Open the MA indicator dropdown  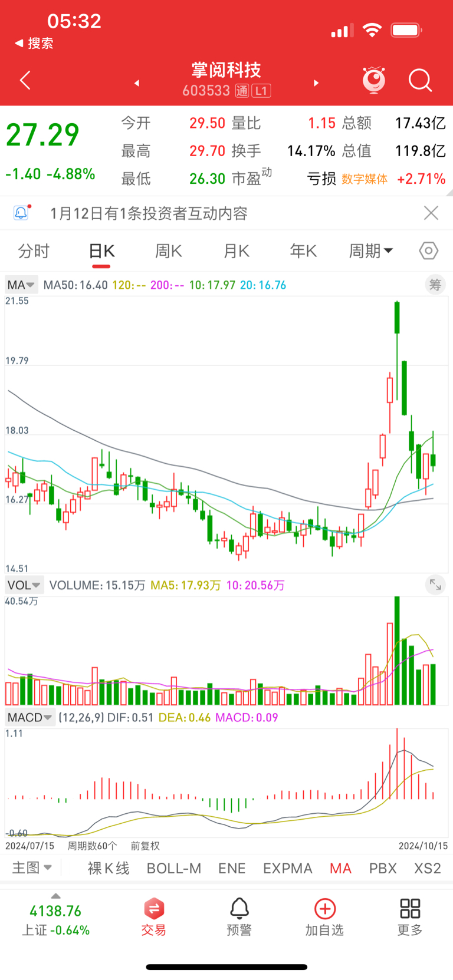21,285
